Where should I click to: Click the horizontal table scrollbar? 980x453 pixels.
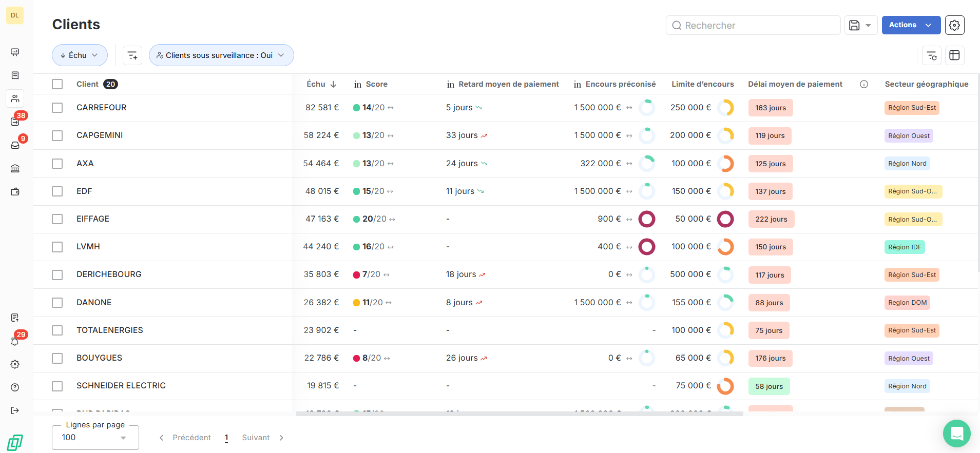[x=520, y=413]
